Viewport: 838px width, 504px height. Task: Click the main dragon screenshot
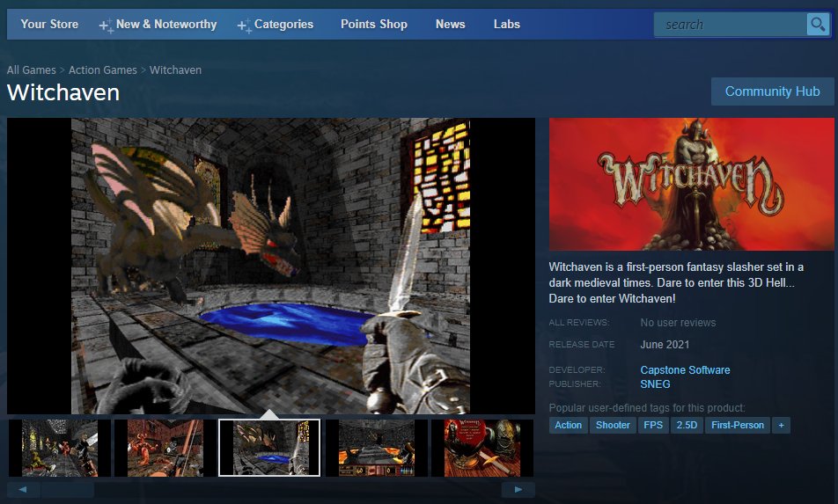pos(271,266)
